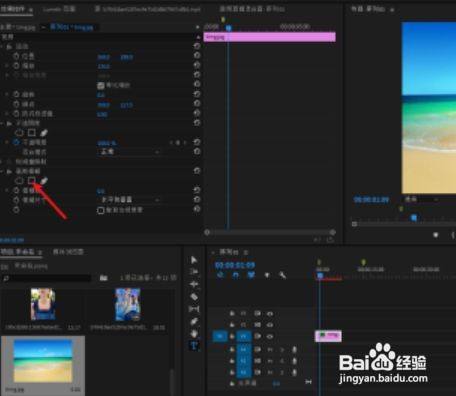
Task: Toggle snap in timeline
Action: [x=236, y=275]
